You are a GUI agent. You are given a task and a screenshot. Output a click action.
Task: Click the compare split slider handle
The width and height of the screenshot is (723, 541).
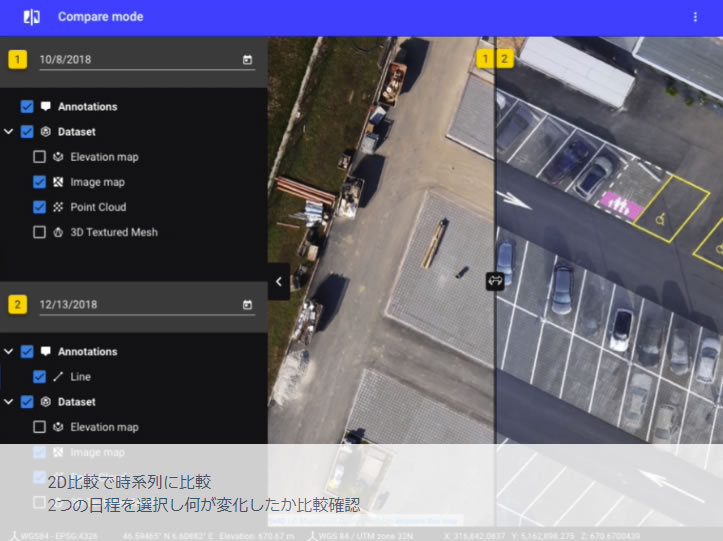[495, 280]
